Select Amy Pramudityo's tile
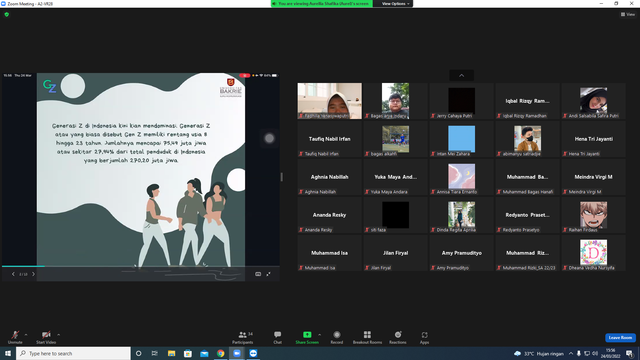The image size is (640, 360). 462,253
